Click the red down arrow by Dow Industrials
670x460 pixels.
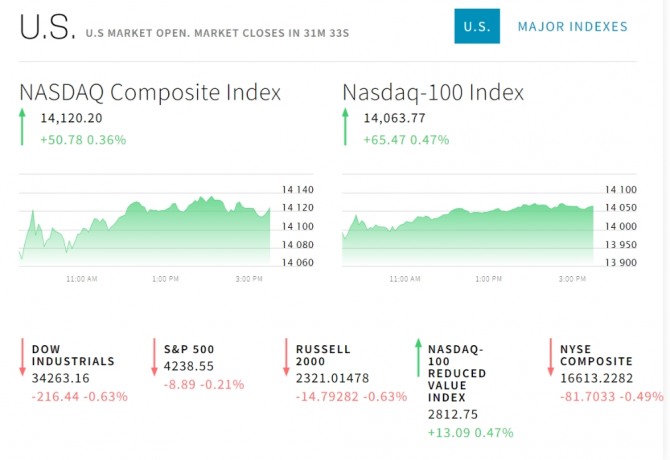[x=22, y=357]
